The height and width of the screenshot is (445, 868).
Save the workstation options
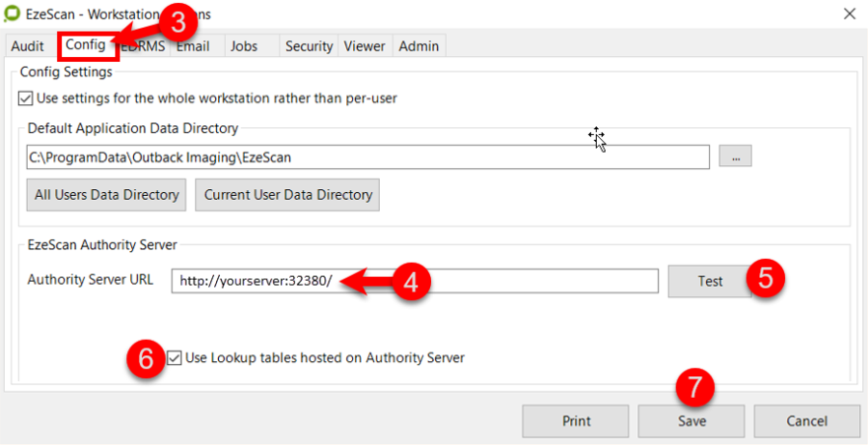[x=691, y=421]
